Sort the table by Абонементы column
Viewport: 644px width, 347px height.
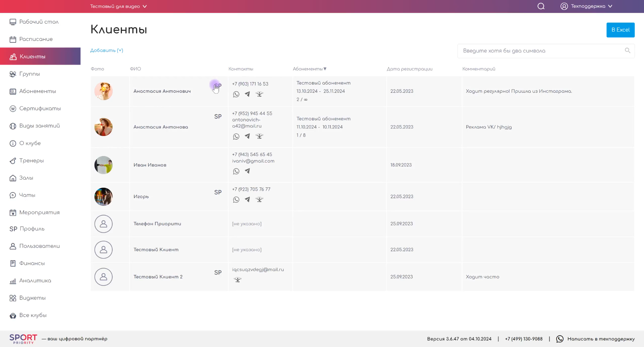point(309,69)
